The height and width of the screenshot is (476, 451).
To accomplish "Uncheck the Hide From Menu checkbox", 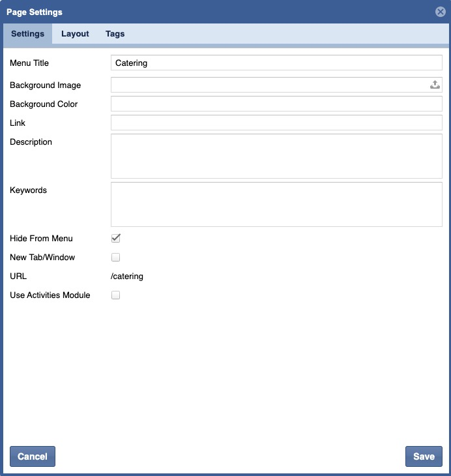I will point(116,238).
